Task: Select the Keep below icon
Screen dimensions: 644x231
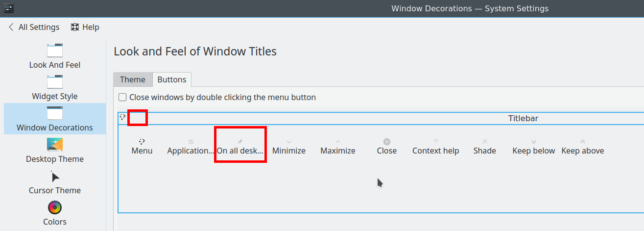Action: [534, 141]
